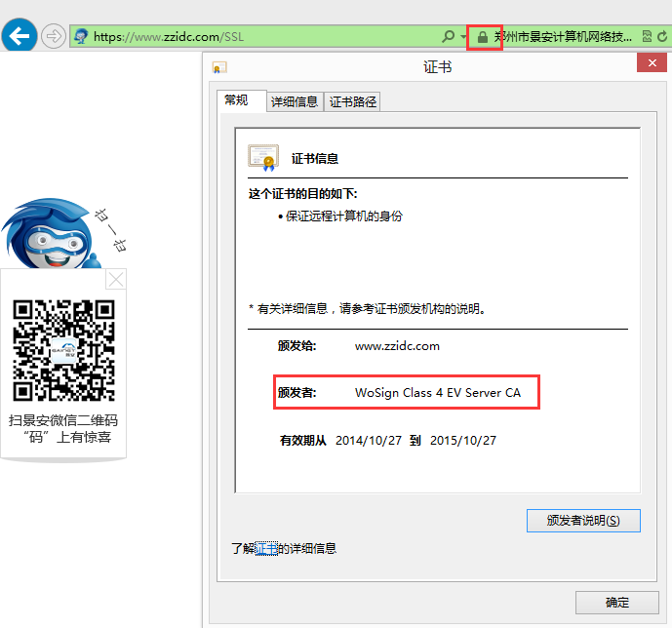
Task: Click the certificate dialog title icon
Action: 219,67
